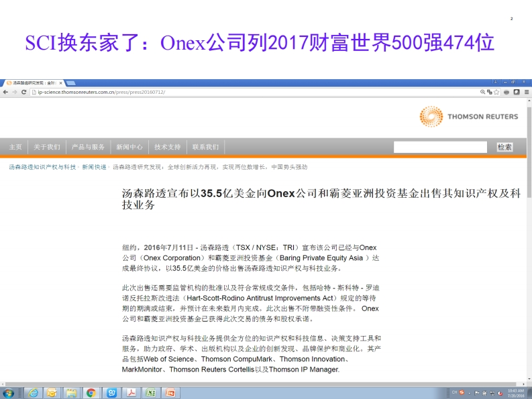Open the 新闻中心 navigation item
Viewport: 532px width, 399px height.
(129, 147)
